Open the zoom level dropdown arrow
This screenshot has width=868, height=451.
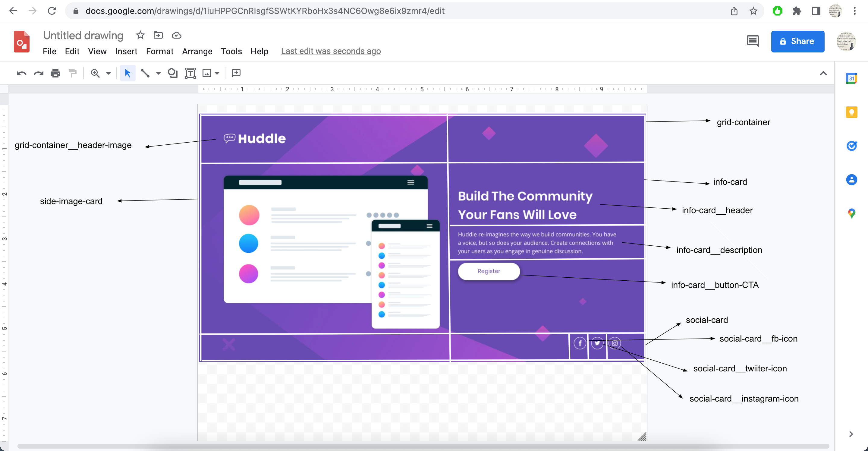pyautogui.click(x=108, y=74)
